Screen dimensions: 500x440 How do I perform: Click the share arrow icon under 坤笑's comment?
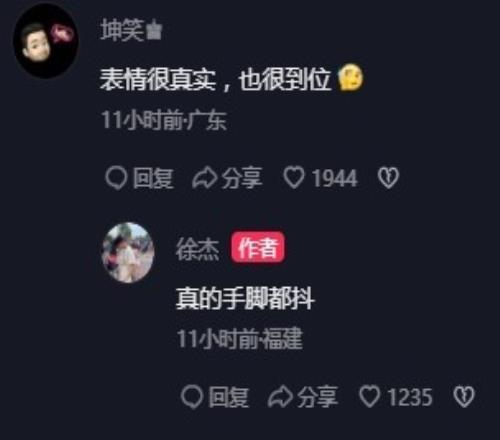(x=204, y=178)
